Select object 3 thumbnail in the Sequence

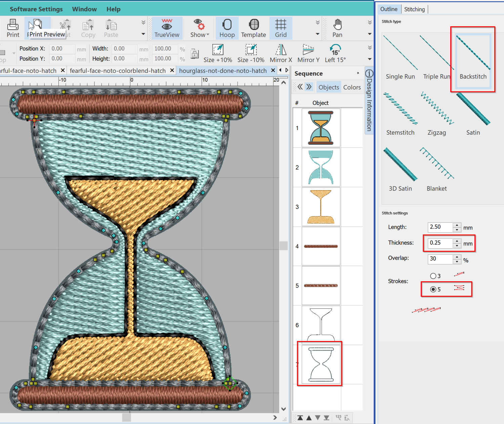coord(321,206)
